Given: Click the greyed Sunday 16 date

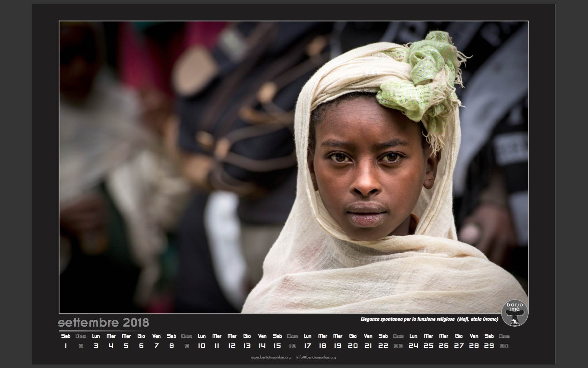Looking at the screenshot, I should click(292, 346).
